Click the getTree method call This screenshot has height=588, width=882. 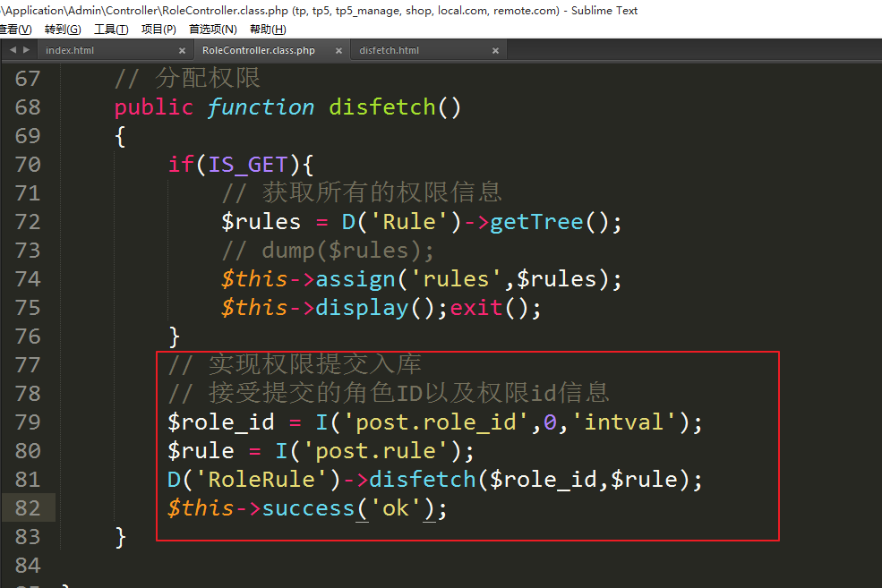[x=536, y=222]
